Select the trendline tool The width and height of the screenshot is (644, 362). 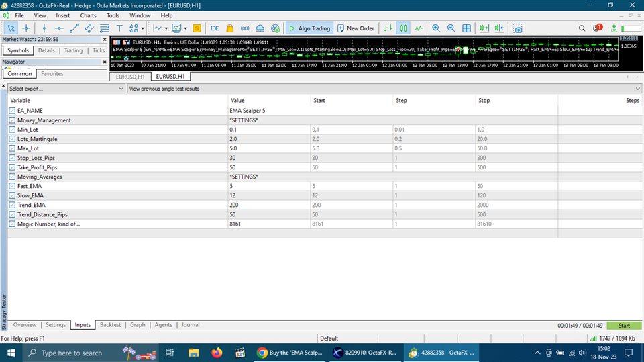pyautogui.click(x=74, y=28)
